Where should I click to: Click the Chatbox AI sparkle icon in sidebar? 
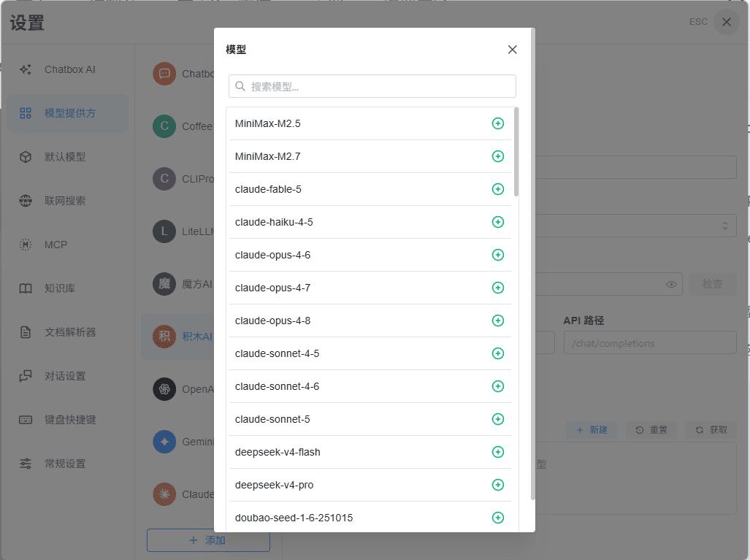click(26, 70)
